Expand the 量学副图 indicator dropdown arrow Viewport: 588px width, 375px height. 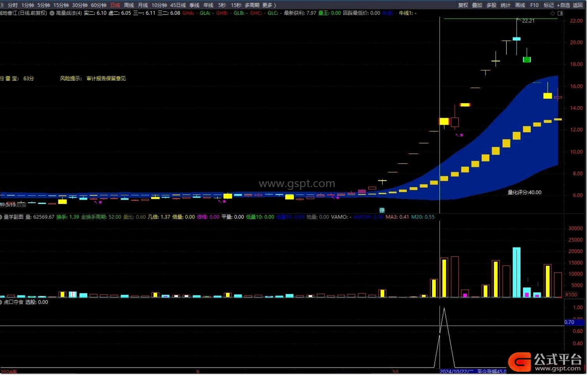1,217
